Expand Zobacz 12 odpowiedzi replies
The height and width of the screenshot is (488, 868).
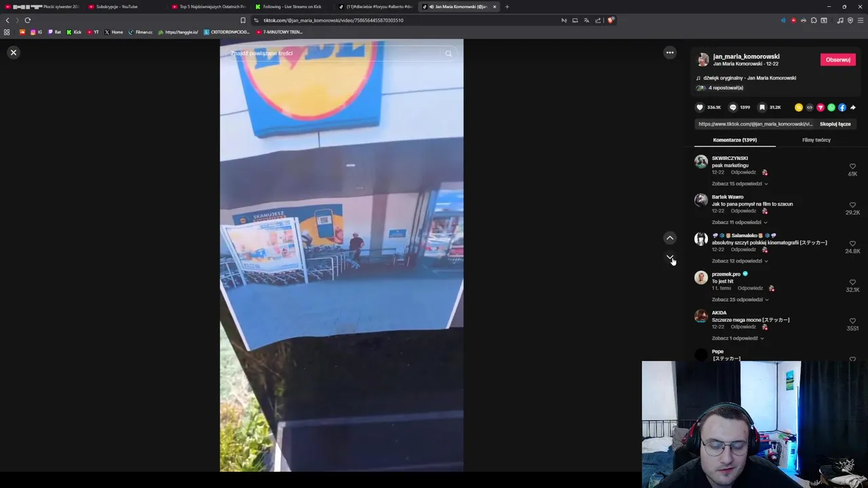click(x=739, y=261)
